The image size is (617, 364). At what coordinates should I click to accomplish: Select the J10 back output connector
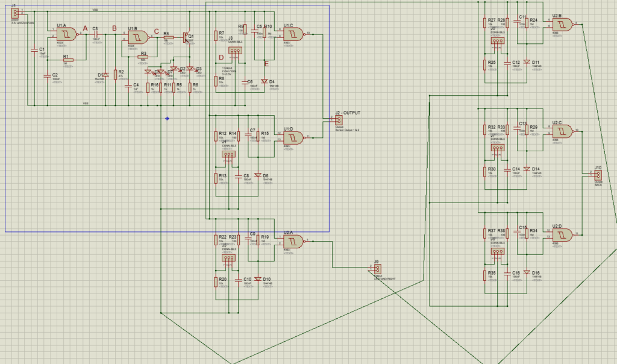[598, 174]
